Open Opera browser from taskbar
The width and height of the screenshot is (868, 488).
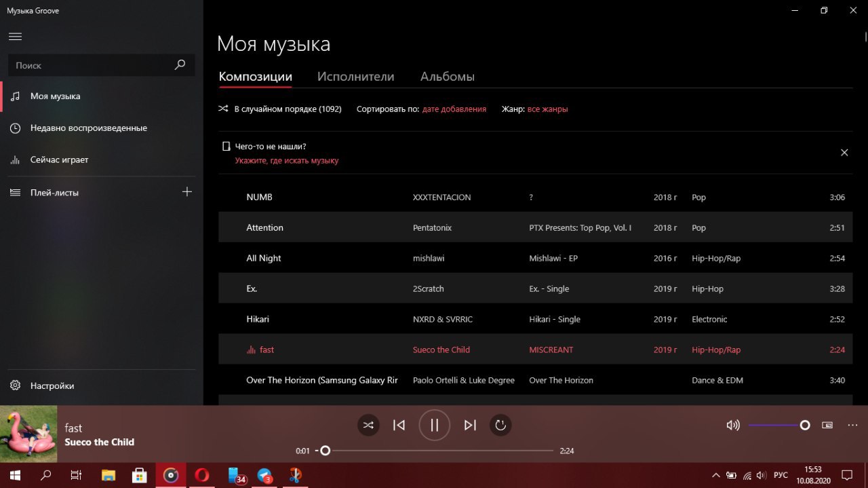tap(201, 475)
